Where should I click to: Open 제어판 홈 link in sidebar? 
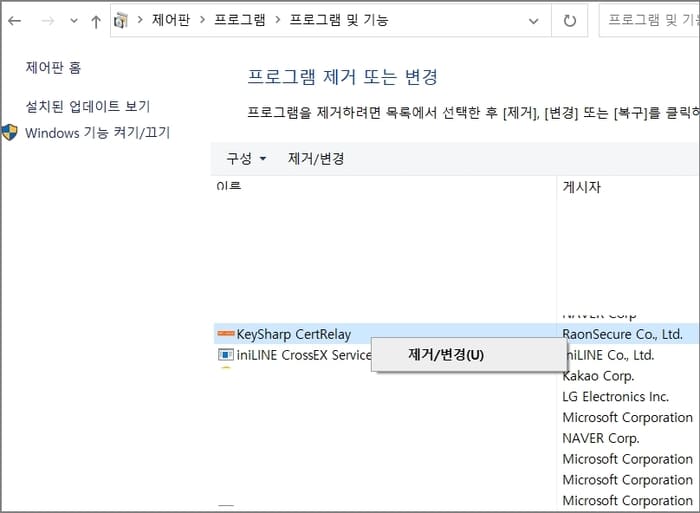pyautogui.click(x=53, y=68)
